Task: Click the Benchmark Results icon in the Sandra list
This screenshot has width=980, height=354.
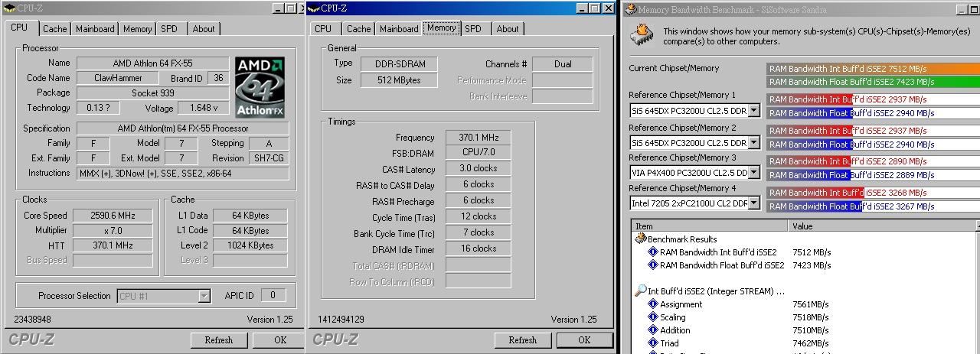Action: (641, 239)
